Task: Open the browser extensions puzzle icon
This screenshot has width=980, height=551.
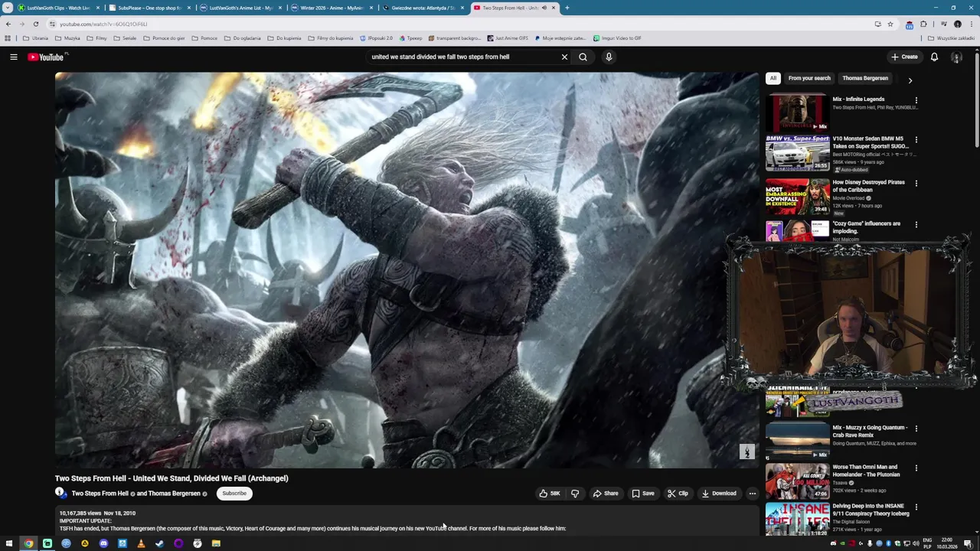Action: 923,24
